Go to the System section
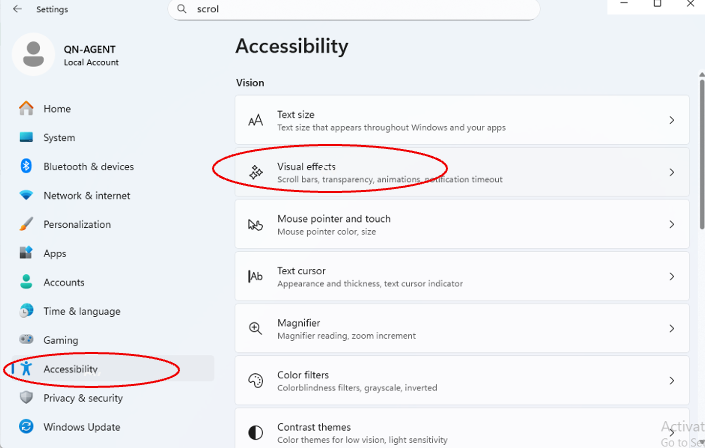This screenshot has height=448, width=705. point(59,138)
